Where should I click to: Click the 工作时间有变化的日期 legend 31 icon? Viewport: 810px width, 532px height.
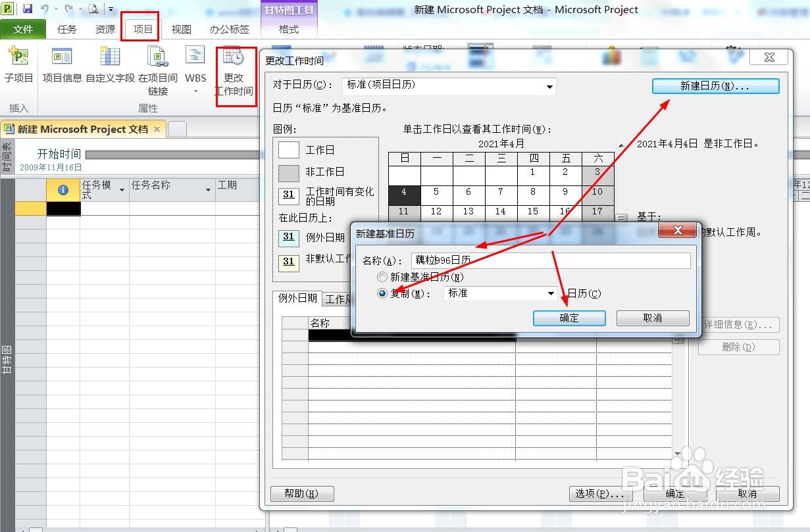[x=289, y=195]
